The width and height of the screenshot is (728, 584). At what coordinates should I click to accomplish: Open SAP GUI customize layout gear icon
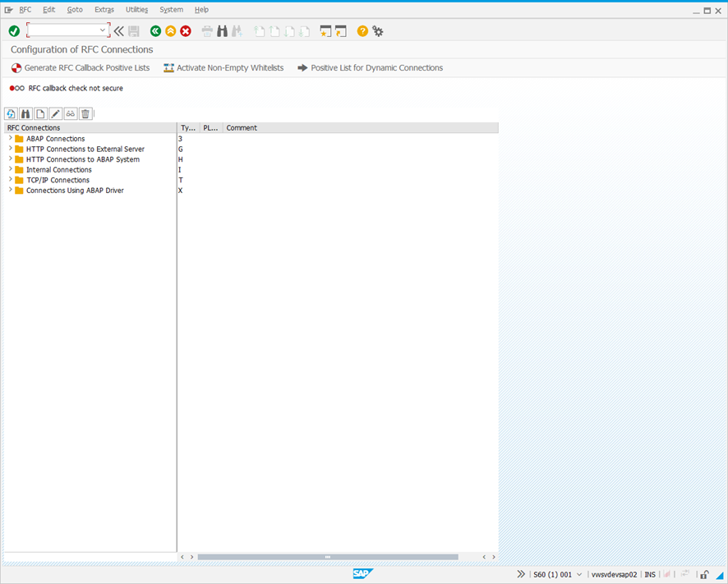point(377,31)
